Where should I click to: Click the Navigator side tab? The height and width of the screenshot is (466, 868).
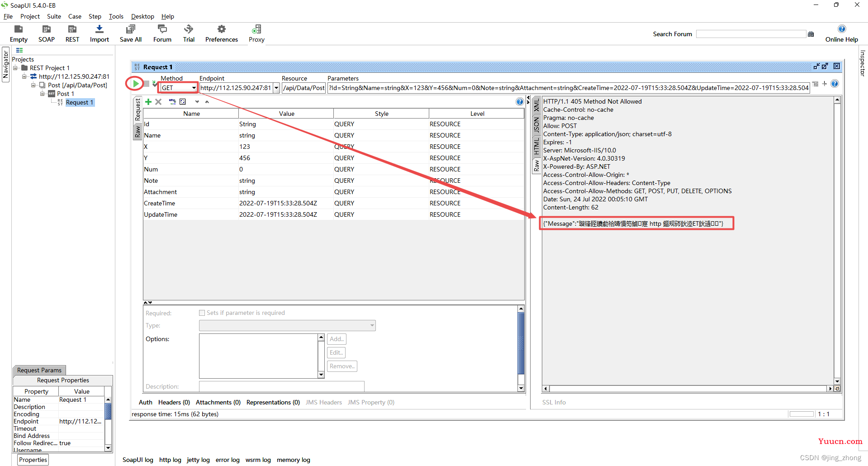(x=5, y=64)
